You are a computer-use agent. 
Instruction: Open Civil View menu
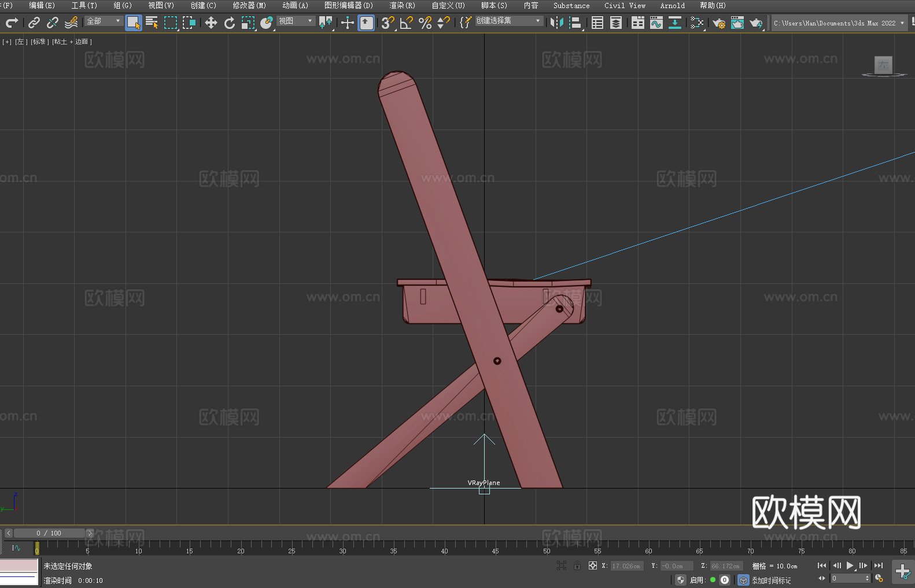(625, 5)
